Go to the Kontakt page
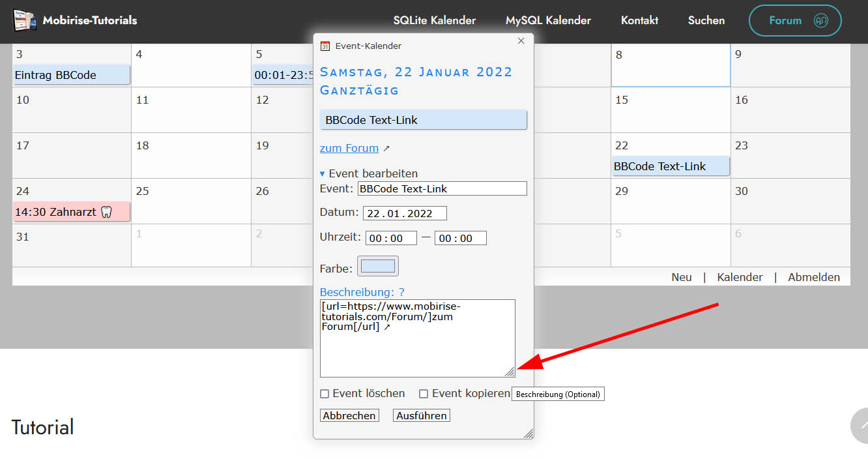The image size is (868, 459). pos(639,20)
